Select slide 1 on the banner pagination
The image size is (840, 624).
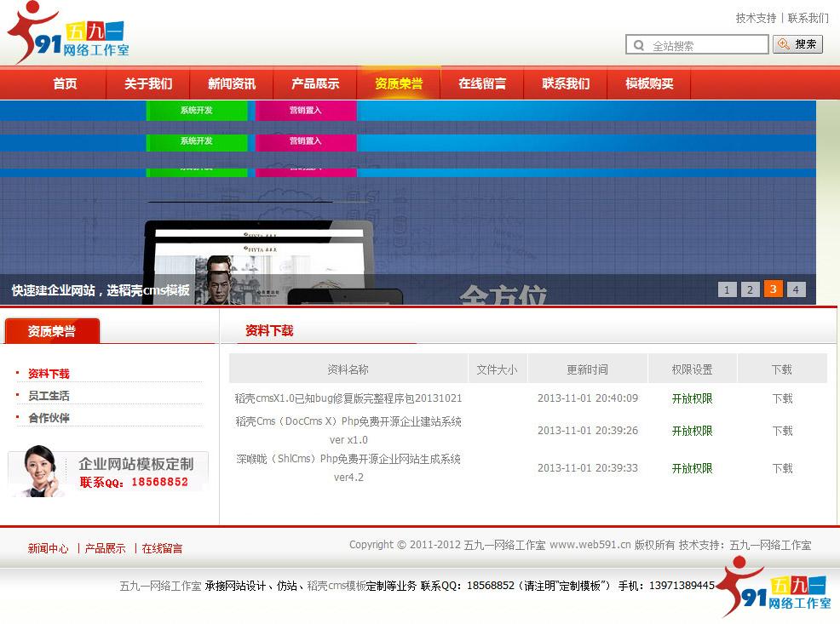(x=727, y=289)
